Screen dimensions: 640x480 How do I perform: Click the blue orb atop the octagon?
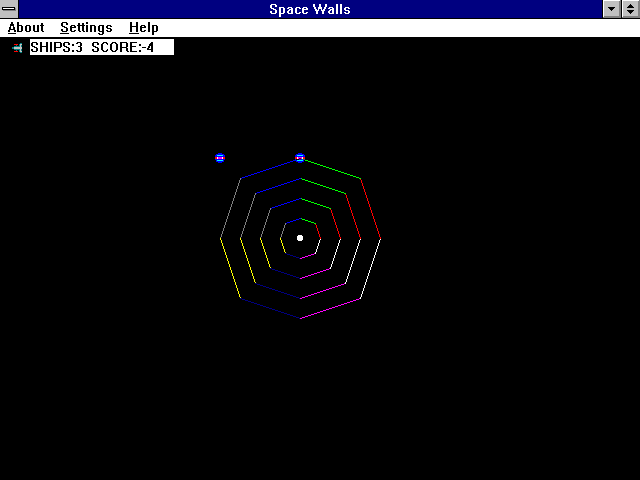point(300,158)
